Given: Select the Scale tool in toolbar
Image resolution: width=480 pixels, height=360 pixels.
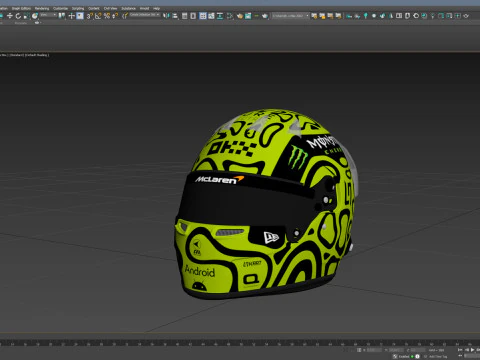Looking at the screenshot, I should pos(26,16).
